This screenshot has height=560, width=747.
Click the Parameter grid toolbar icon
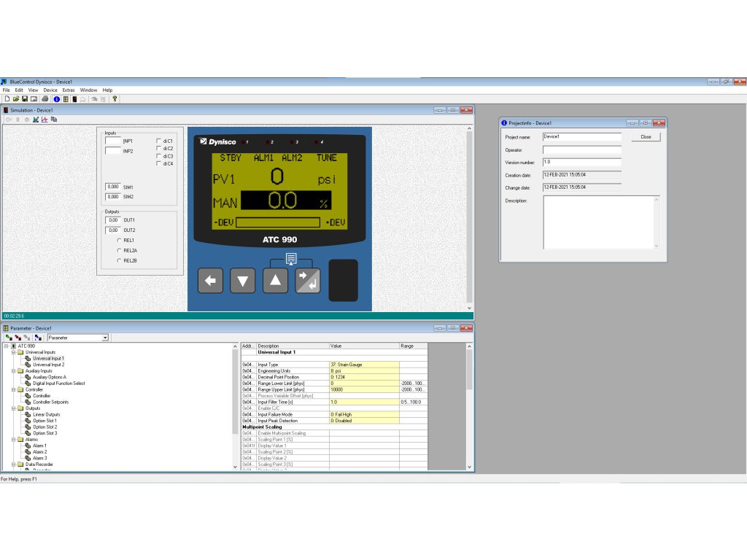coord(66,99)
